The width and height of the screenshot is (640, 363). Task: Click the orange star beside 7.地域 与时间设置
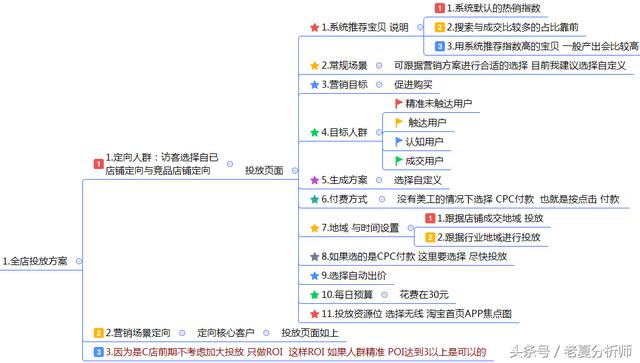click(x=314, y=228)
